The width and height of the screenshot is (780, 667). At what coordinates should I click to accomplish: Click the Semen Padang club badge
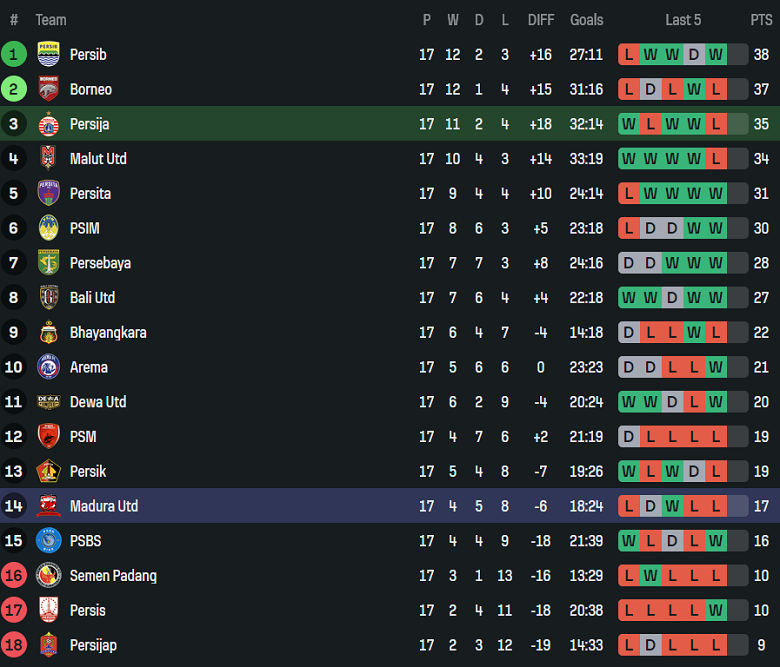(48, 575)
